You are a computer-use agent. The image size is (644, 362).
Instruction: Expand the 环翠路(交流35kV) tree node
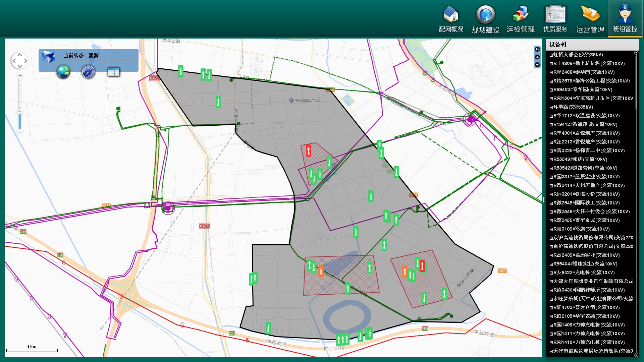pos(551,107)
